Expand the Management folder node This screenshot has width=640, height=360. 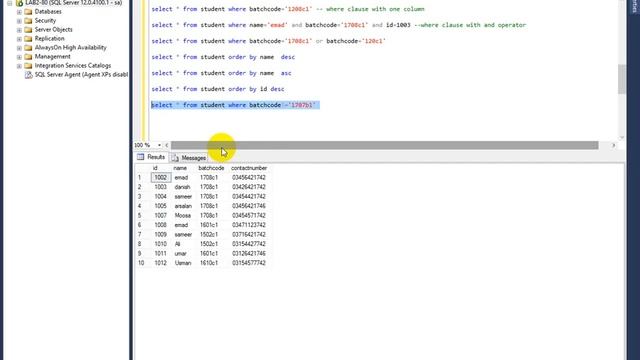19,57
